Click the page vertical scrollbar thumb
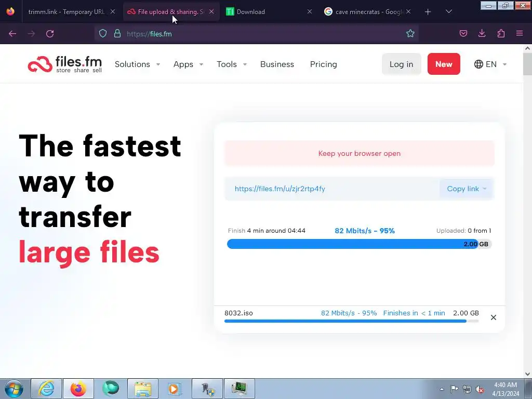The image size is (532, 399). [x=527, y=64]
